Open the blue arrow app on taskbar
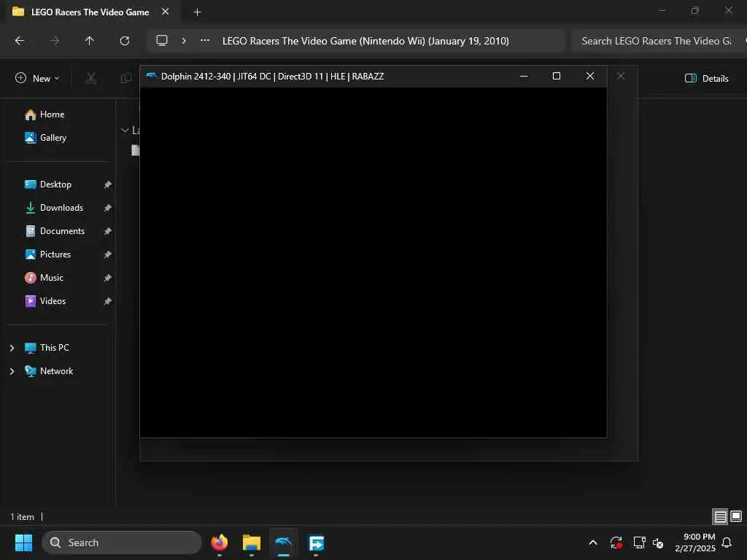Viewport: 747px width, 560px height. [316, 542]
